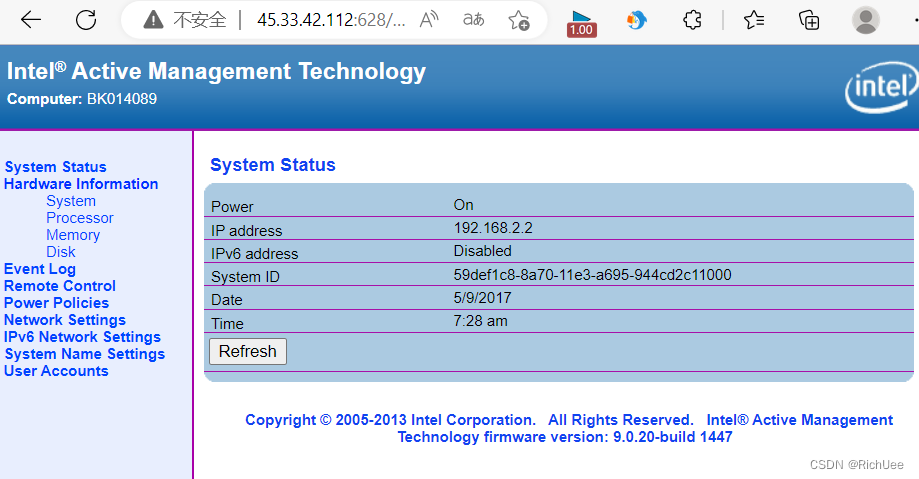Image resolution: width=919 pixels, height=479 pixels.
Task: Open the 1.00 speed extension icon
Action: [581, 24]
